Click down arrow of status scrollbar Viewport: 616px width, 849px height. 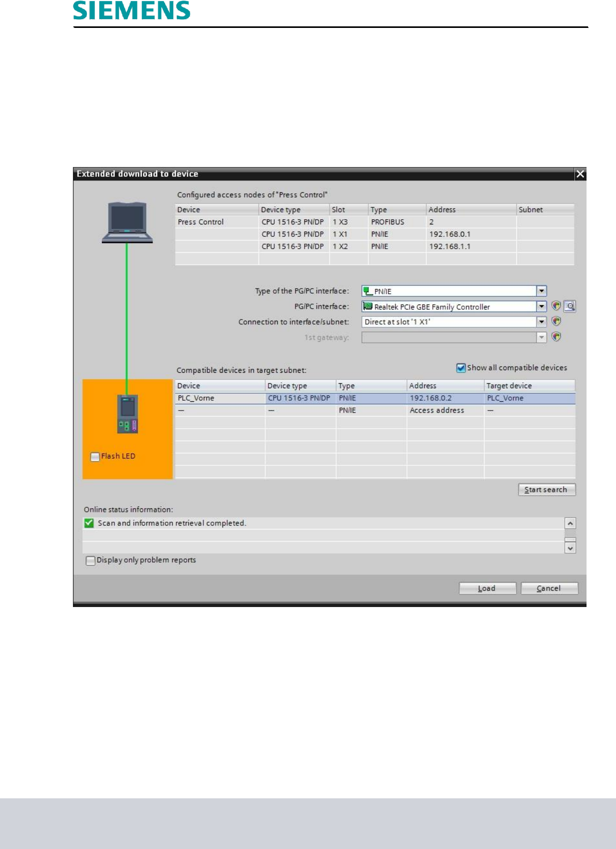570,548
